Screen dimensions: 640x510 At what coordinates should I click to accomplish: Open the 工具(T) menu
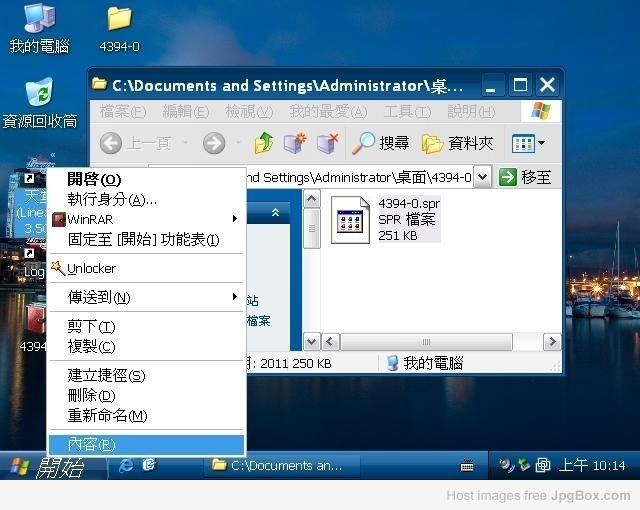click(406, 111)
